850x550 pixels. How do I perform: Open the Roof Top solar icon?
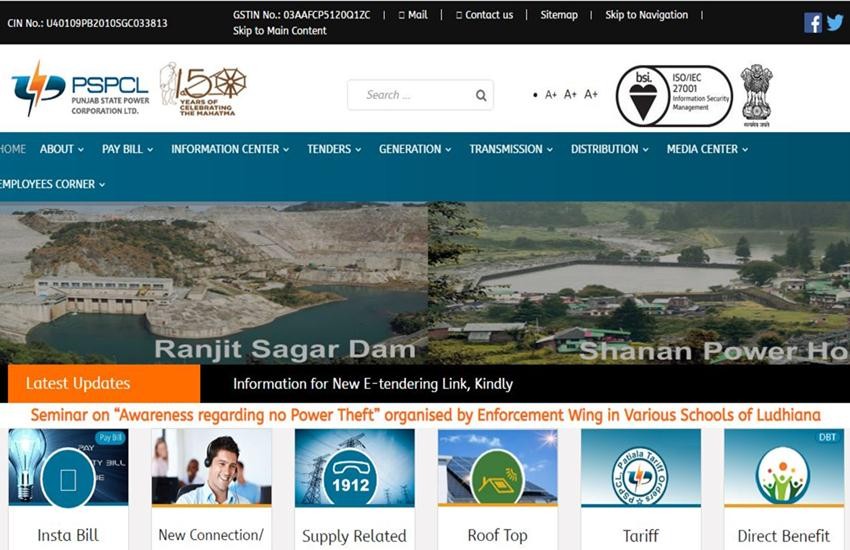click(x=497, y=468)
